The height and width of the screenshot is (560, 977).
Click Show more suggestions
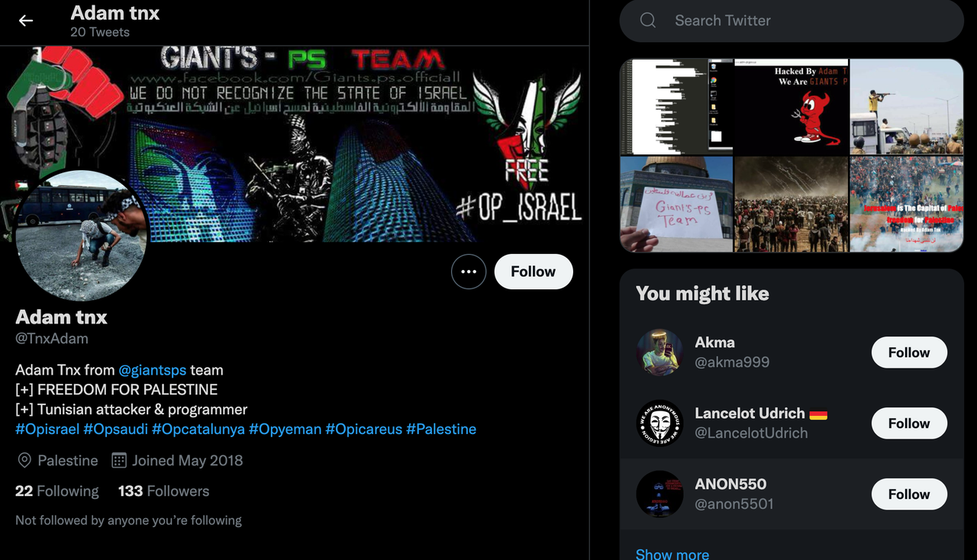coord(672,554)
